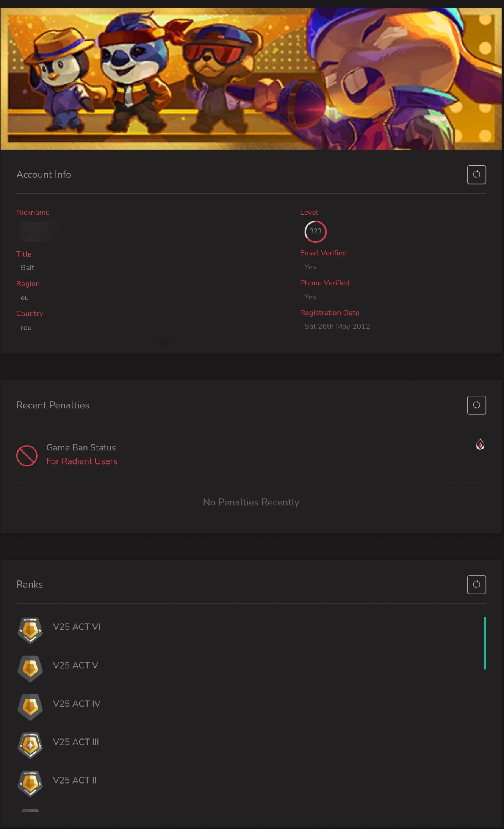The height and width of the screenshot is (829, 504).
Task: Click the blurred nickname field
Action: pyautogui.click(x=37, y=231)
